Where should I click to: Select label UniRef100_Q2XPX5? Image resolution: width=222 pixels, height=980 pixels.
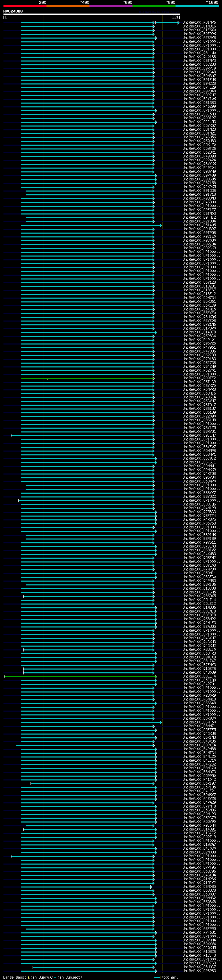199,187
